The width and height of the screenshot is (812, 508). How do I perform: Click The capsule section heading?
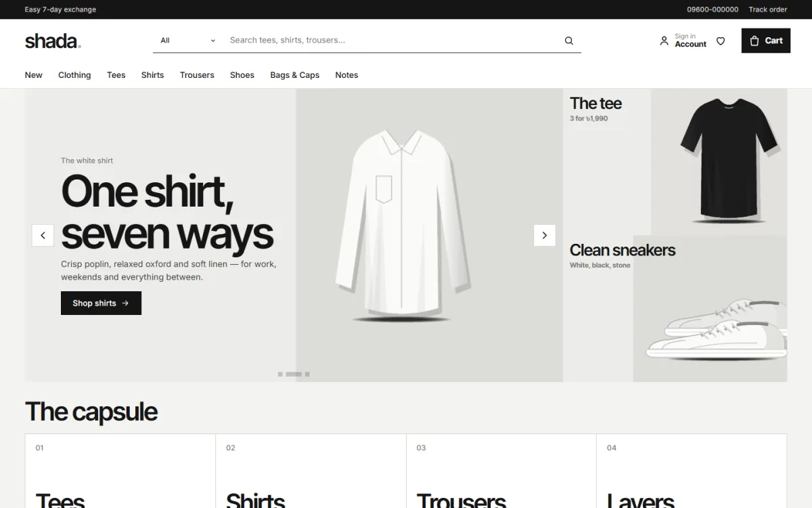click(91, 412)
